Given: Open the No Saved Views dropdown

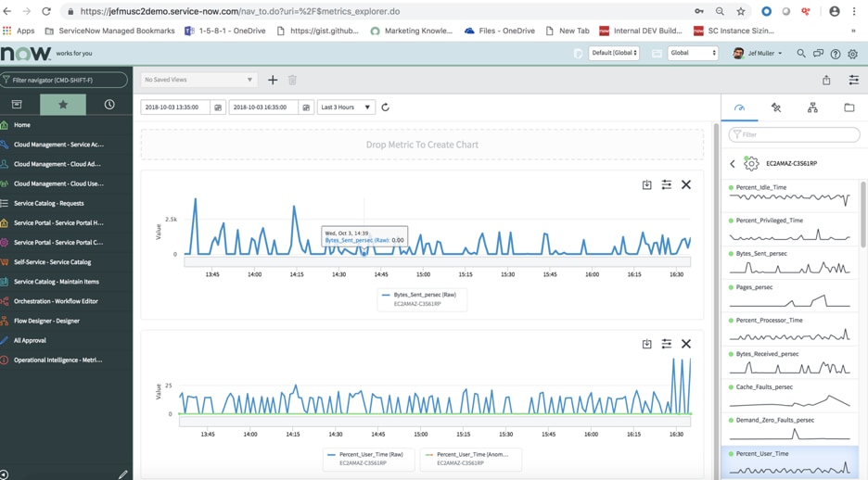Looking at the screenshot, I should point(198,81).
